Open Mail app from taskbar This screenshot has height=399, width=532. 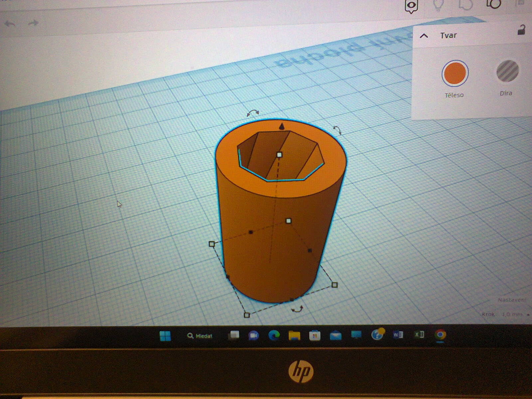[335, 335]
